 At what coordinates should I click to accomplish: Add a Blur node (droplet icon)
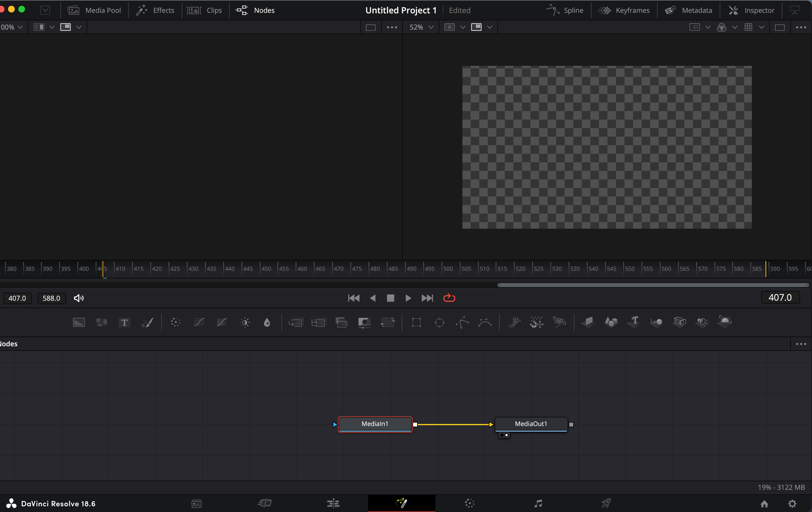tap(267, 323)
